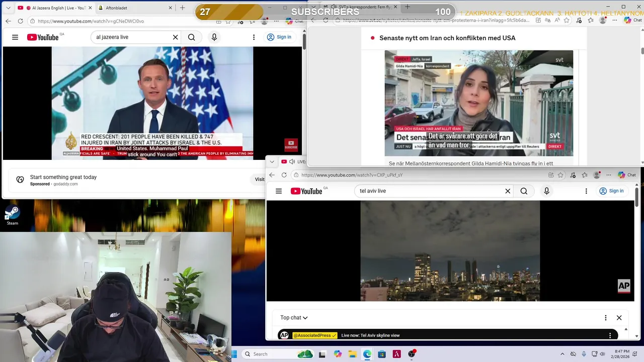This screenshot has height=362, width=644.
Task: Click search magnifier beside 'tel aviv live'
Action: (524, 191)
